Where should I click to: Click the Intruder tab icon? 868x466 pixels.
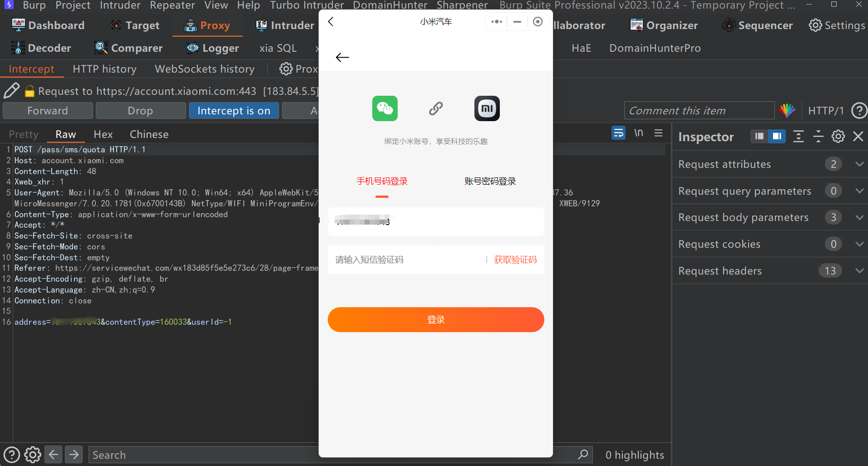click(x=261, y=25)
